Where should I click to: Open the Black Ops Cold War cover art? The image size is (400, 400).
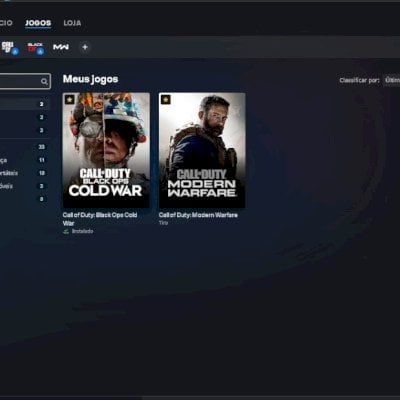point(106,150)
